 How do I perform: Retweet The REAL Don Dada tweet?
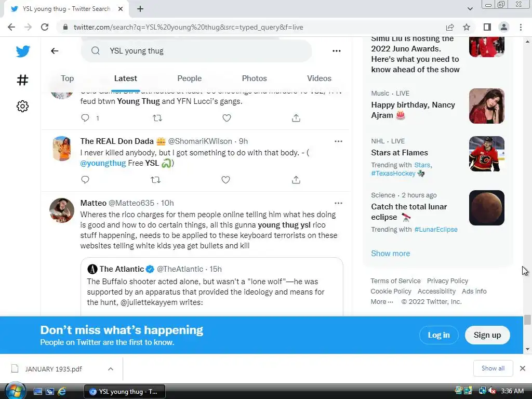click(156, 179)
